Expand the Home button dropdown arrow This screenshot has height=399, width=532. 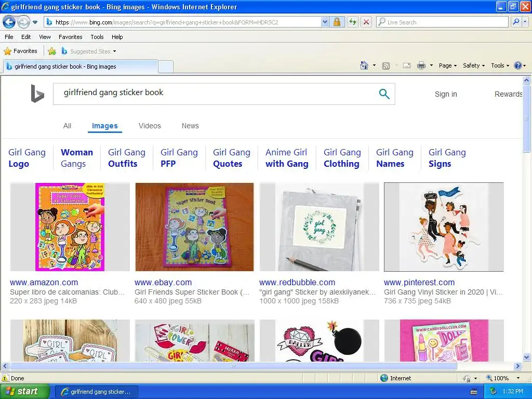(x=374, y=65)
